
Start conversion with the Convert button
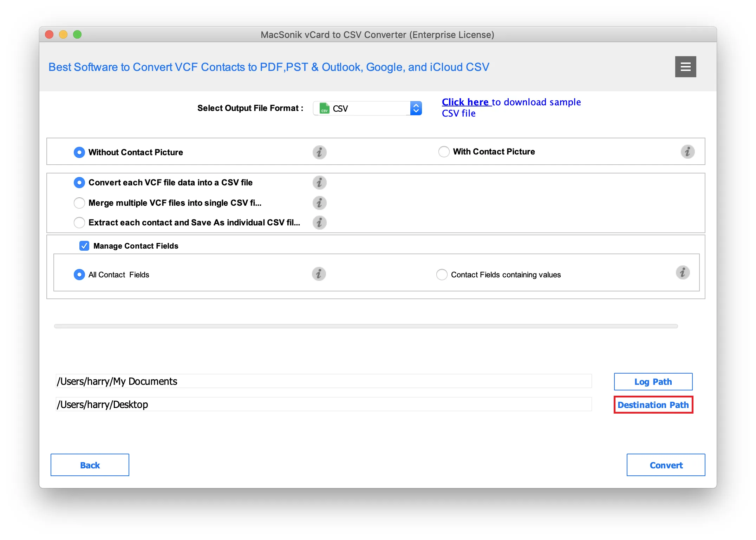point(666,465)
